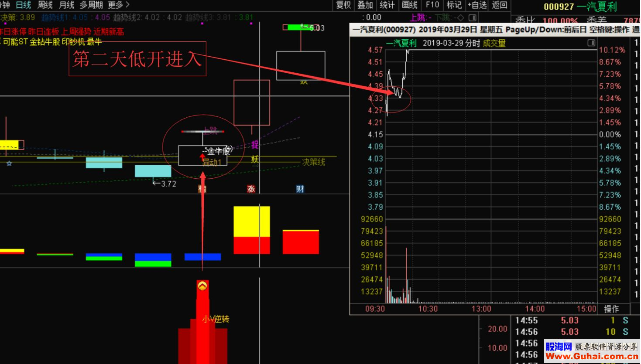Click the 小V逆转 signal icon
Image resolution: width=641 pixels, height=364 pixels.
pos(202,286)
